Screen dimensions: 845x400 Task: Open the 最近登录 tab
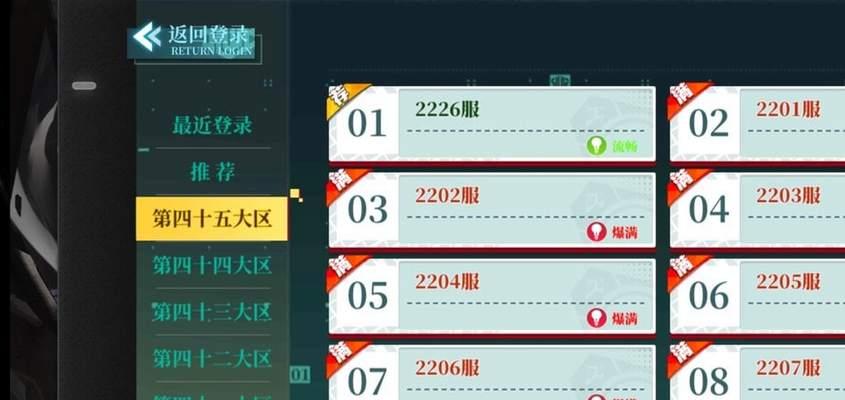pyautogui.click(x=212, y=125)
